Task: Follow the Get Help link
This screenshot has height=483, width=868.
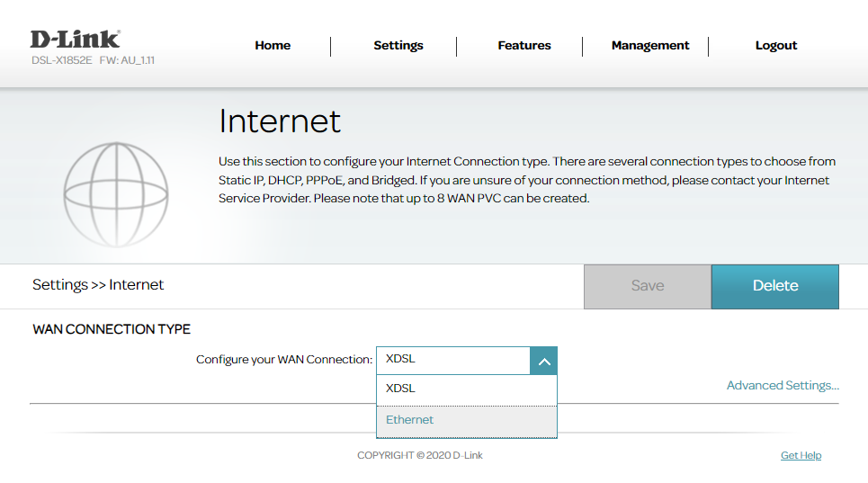Action: (x=801, y=456)
